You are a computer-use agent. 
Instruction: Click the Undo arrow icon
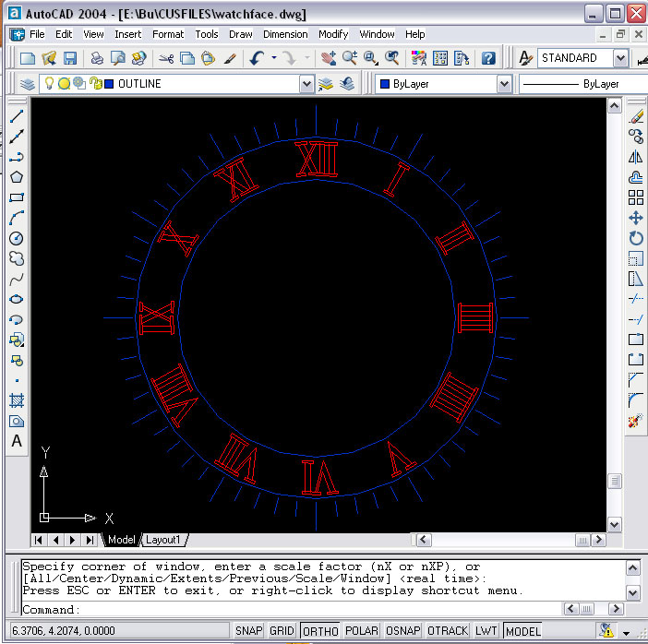point(257,58)
